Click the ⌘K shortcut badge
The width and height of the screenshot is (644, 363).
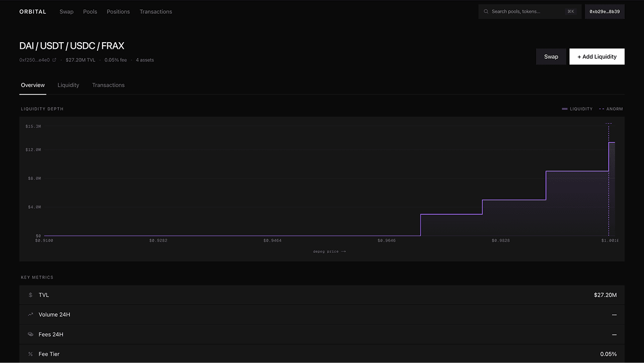(x=571, y=12)
